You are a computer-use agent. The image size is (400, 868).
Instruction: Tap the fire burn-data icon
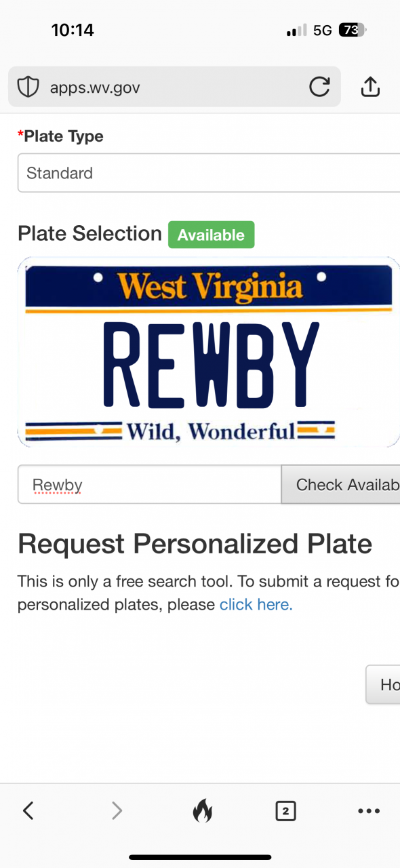202,810
